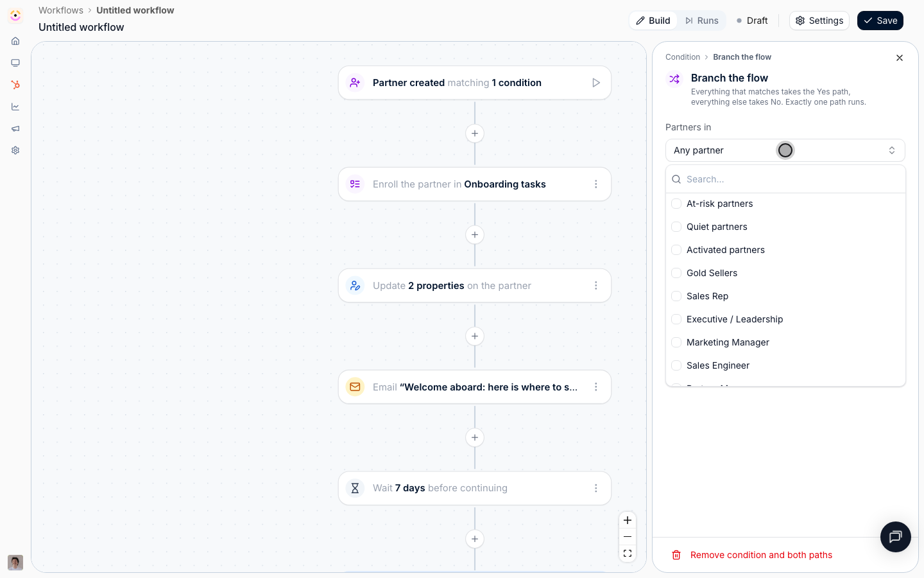Click fit-to-screen icon in canvas zoom controls

pyautogui.click(x=628, y=554)
